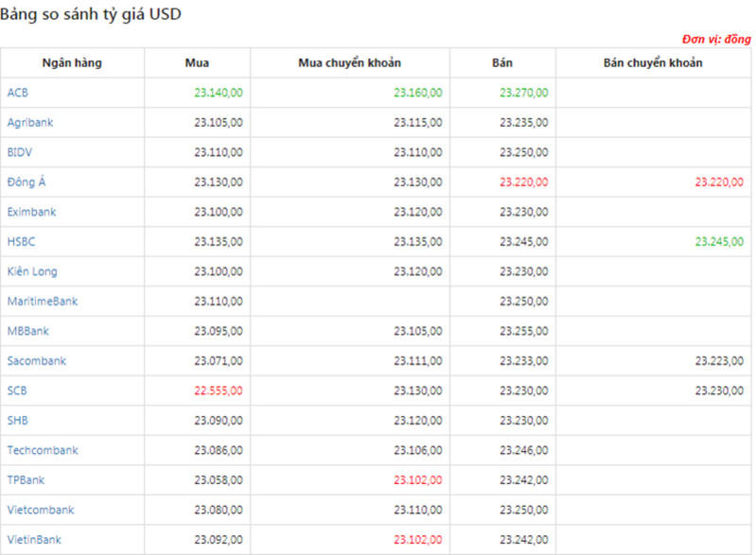Click the Bán chuyển khoản column header
Viewport: 756px width, 555px height.
click(653, 62)
